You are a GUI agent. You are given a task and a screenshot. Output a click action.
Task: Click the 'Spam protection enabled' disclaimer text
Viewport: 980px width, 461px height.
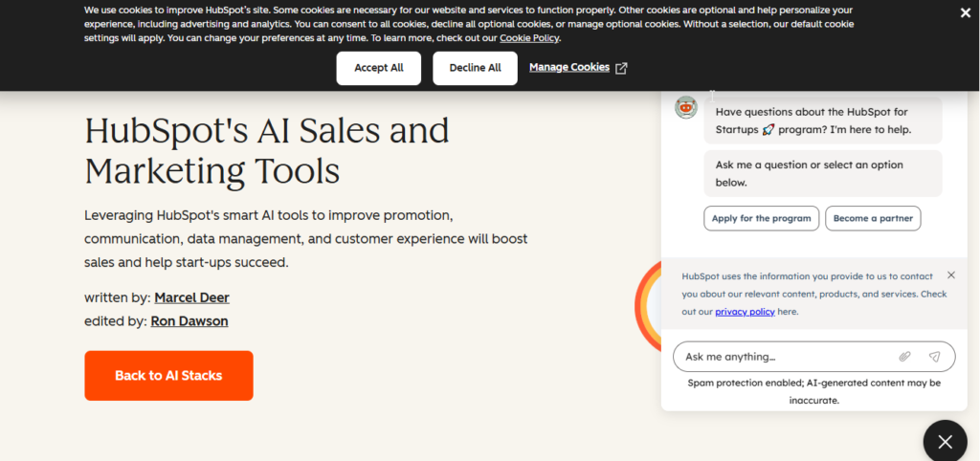click(813, 391)
